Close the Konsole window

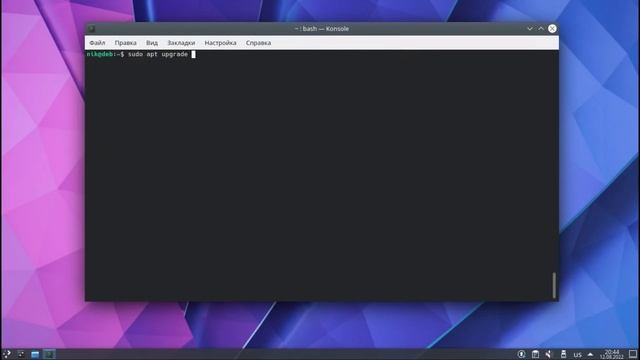point(552,29)
